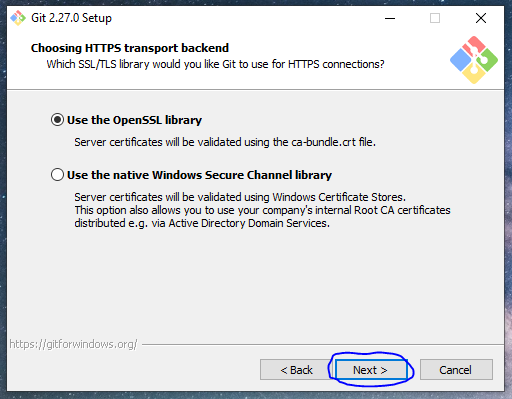Click the greyed-out maximize window button
The height and width of the screenshot is (399, 512).
[x=435, y=18]
